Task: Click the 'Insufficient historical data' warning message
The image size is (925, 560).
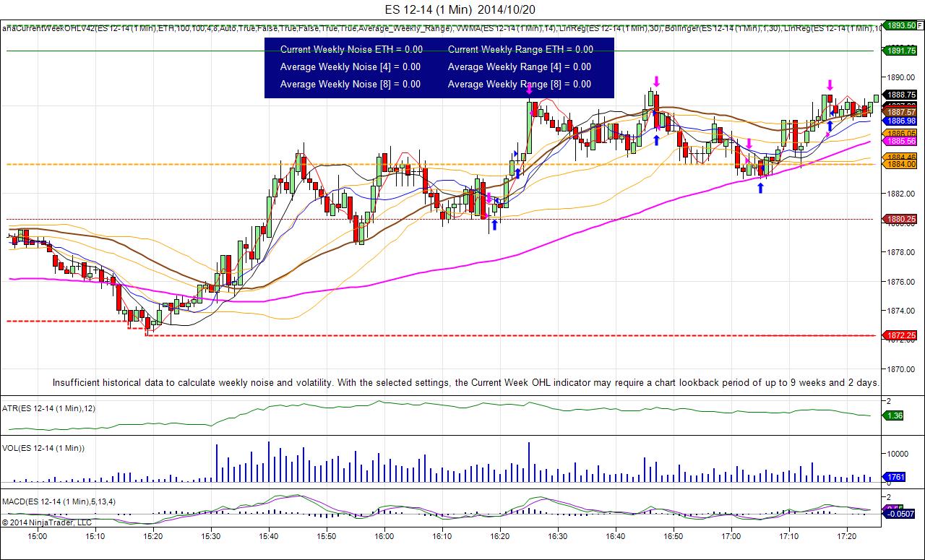Action: pos(466,382)
